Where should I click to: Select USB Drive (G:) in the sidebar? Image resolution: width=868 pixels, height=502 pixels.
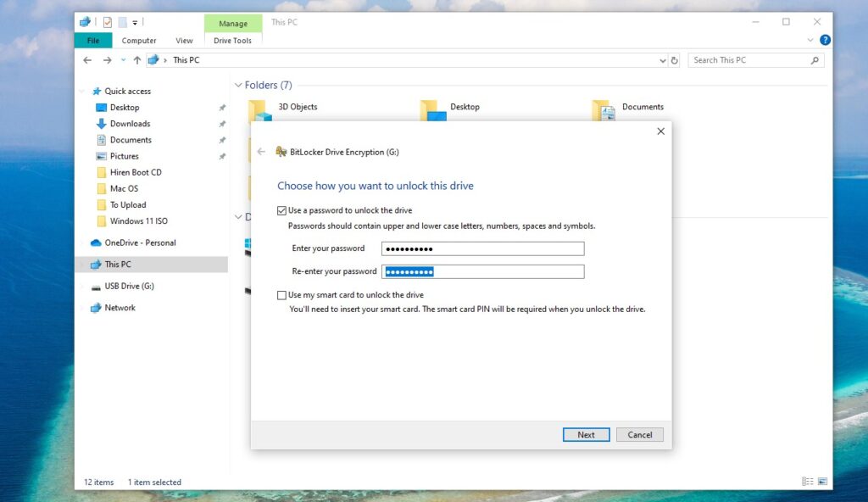tap(132, 286)
